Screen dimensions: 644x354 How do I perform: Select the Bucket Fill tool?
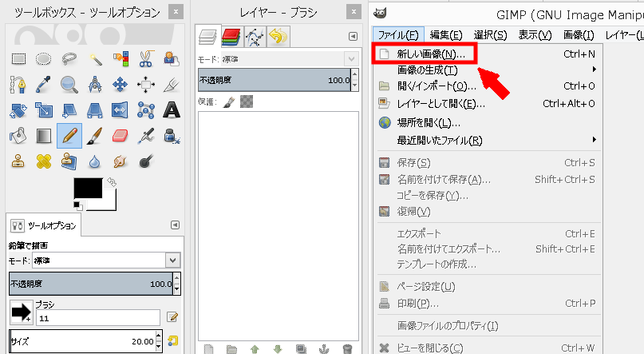click(x=18, y=136)
